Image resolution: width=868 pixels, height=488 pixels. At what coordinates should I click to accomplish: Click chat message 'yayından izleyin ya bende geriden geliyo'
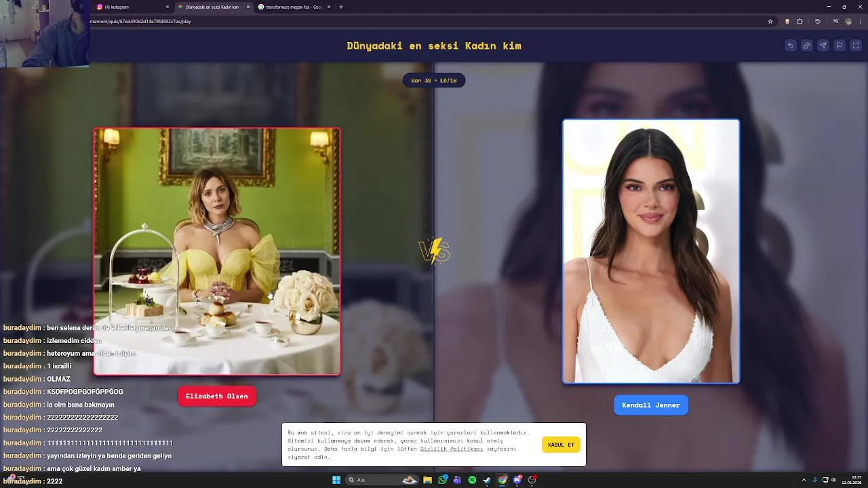[87, 455]
